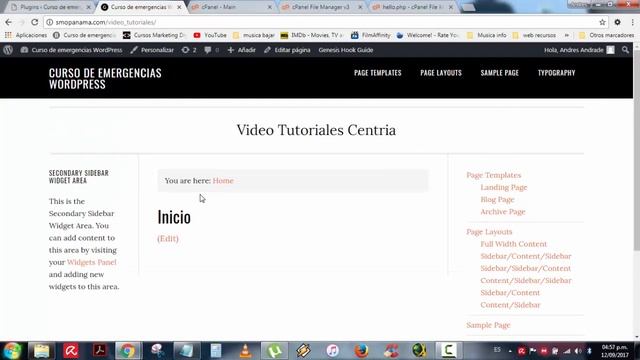Open Camtasia from the taskbar
This screenshot has height=360, width=640.
click(x=448, y=351)
